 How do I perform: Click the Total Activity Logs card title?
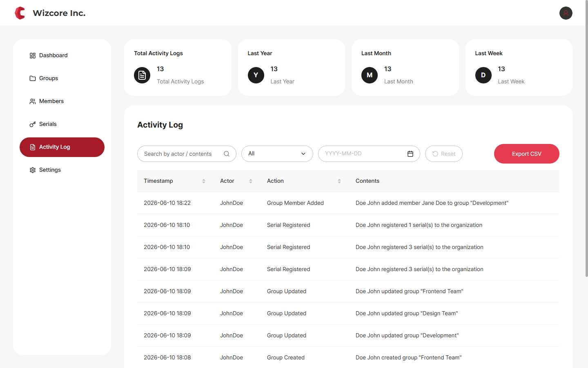[x=158, y=54]
